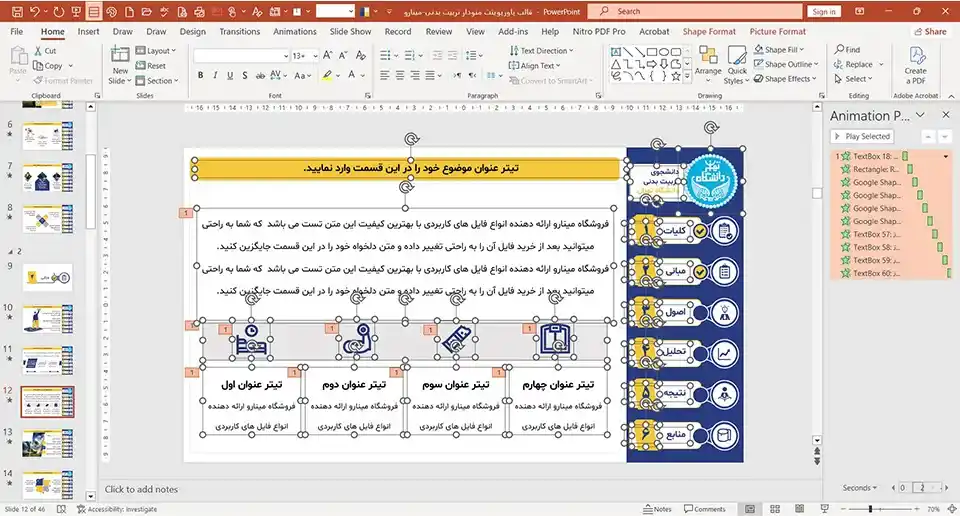
Task: Open the font name combo box
Action: pos(242,56)
